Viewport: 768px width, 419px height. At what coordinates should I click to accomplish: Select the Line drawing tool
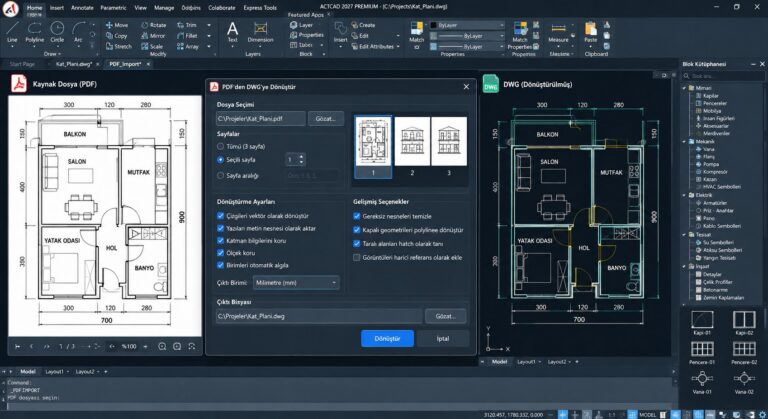tap(12, 32)
